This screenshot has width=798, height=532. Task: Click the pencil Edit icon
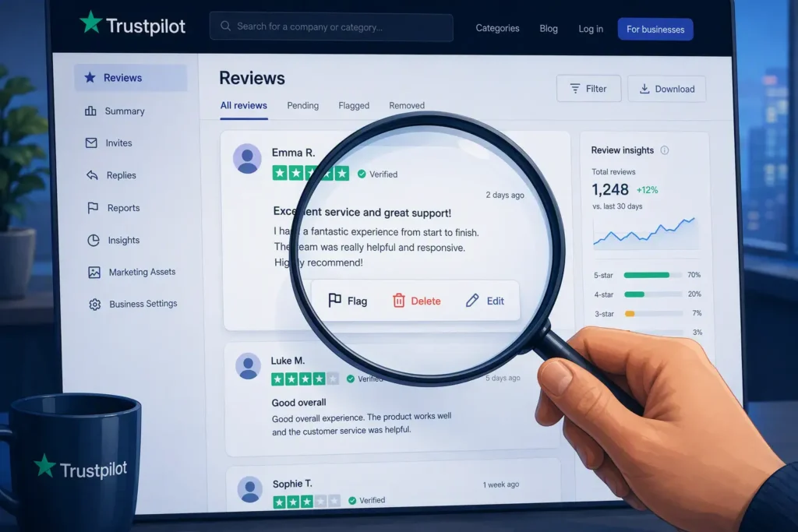click(472, 300)
